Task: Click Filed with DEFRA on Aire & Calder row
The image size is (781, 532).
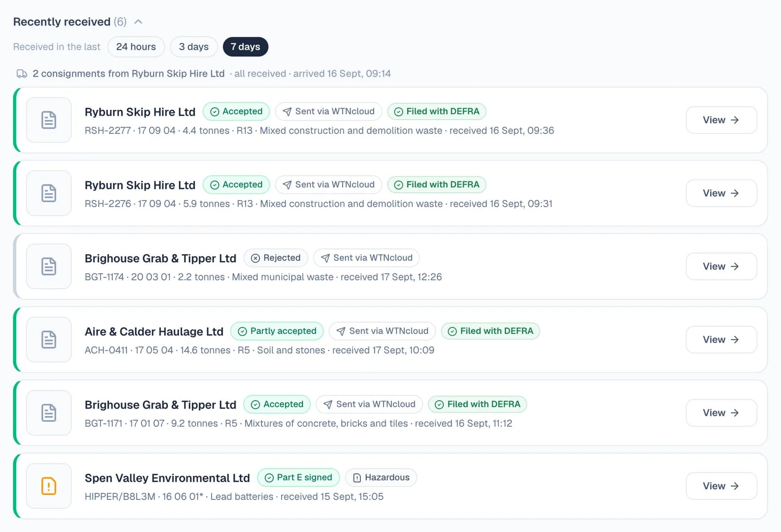Action: pyautogui.click(x=491, y=331)
